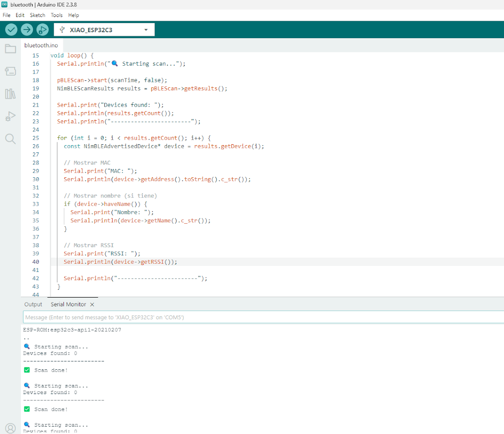The width and height of the screenshot is (504, 434).
Task: Click the '// Mostrar RSSI' comment
Action: pos(89,245)
